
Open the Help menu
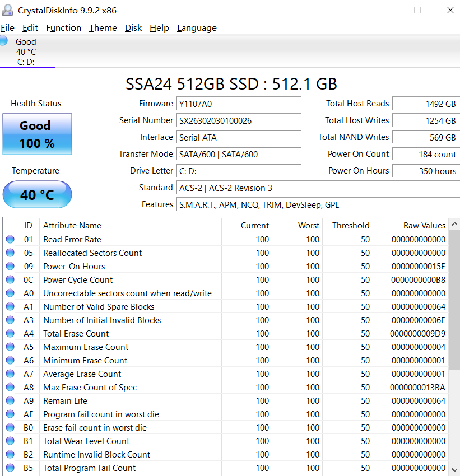tap(159, 28)
